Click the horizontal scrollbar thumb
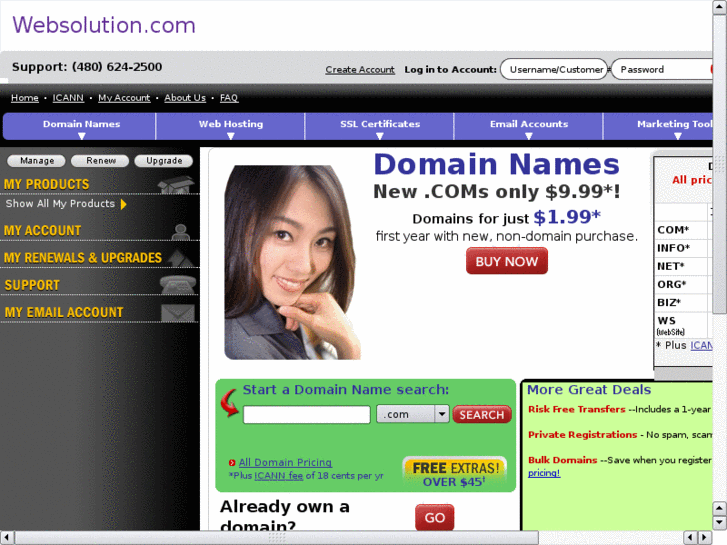 point(277,537)
